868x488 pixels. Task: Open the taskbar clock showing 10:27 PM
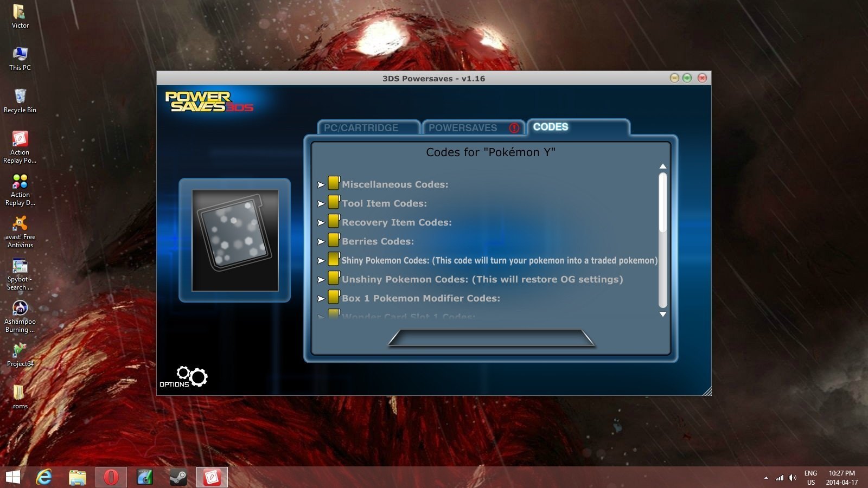[x=842, y=478]
